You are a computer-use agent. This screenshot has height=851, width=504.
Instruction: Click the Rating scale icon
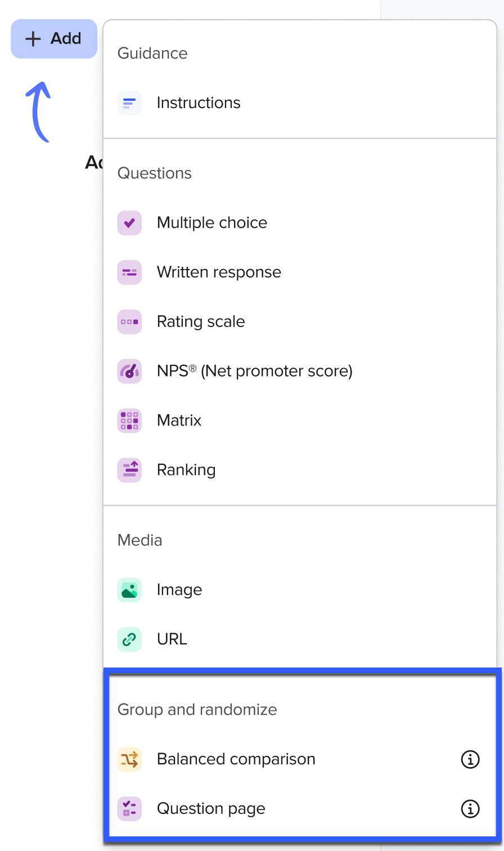click(129, 322)
